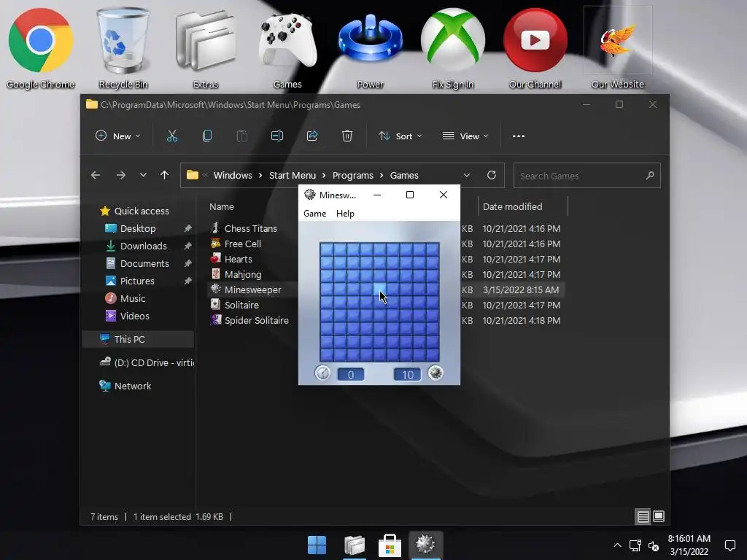The width and height of the screenshot is (747, 560).
Task: Go up one folder level arrow
Action: pos(164,175)
